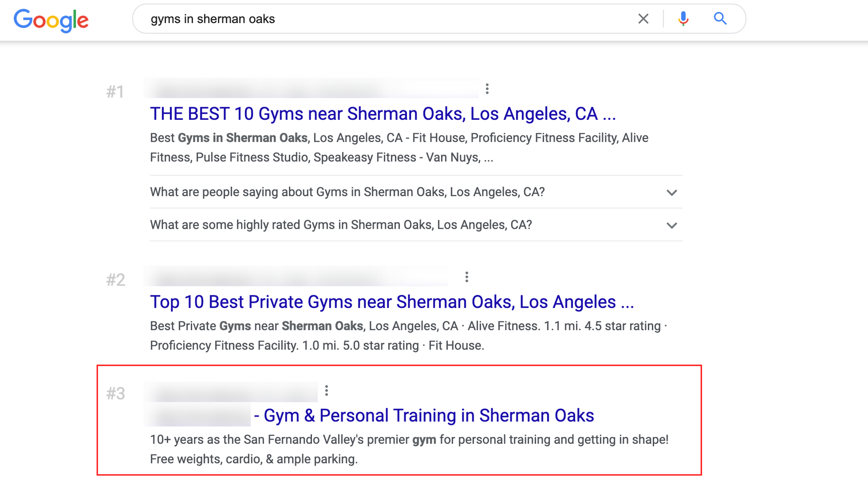
Task: Expand 'What are people saying about Gyms' question
Action: pos(672,192)
